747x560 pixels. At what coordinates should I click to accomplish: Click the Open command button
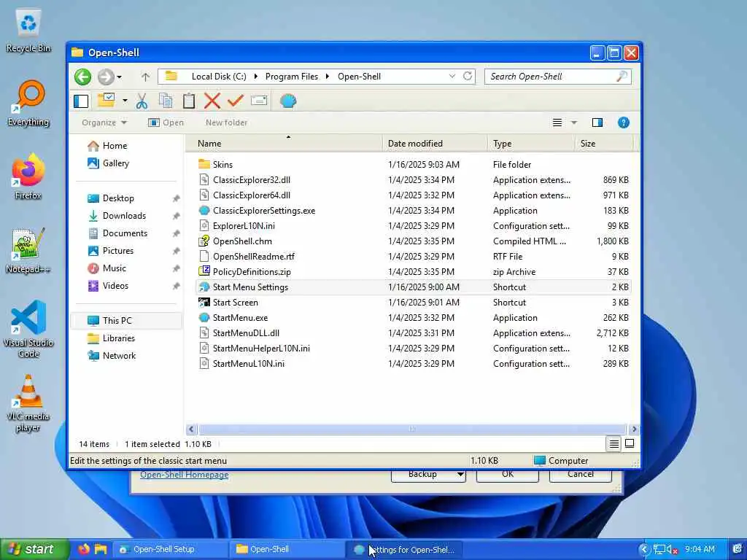[x=166, y=122]
